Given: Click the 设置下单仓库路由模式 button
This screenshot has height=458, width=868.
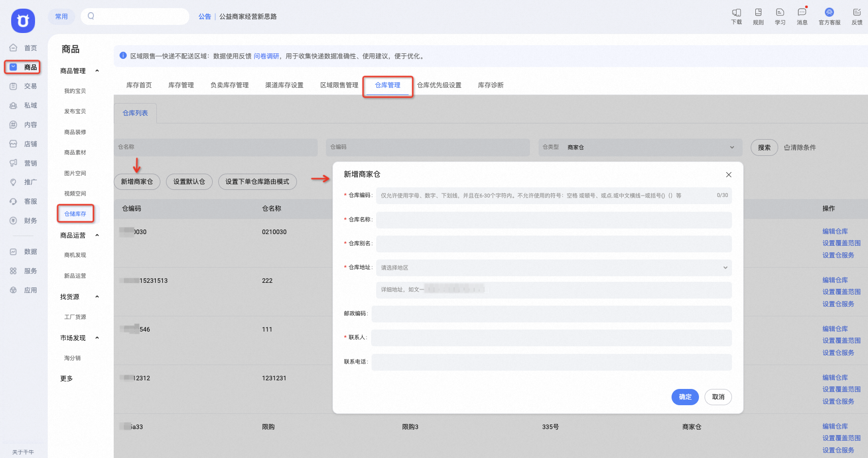Looking at the screenshot, I should [257, 182].
